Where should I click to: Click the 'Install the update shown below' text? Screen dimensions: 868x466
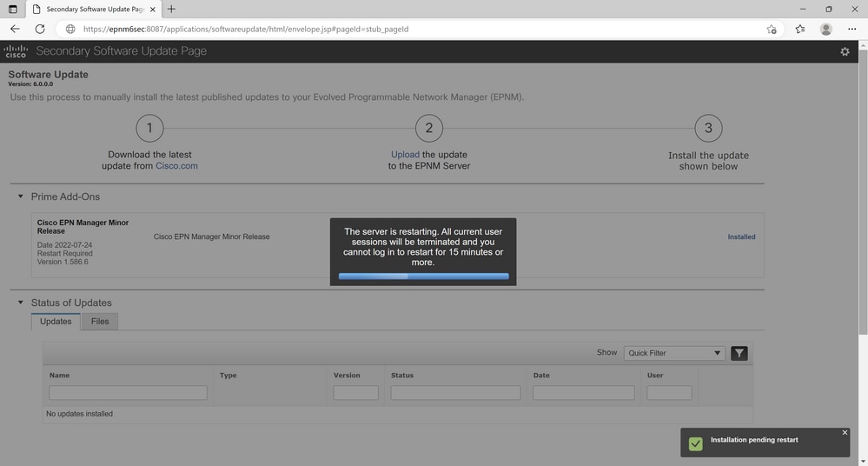click(x=709, y=161)
